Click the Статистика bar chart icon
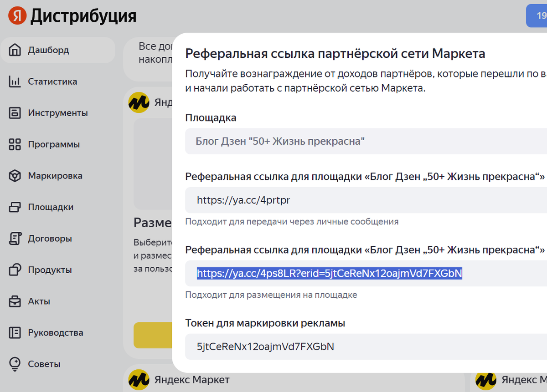This screenshot has width=547, height=392. 15,81
